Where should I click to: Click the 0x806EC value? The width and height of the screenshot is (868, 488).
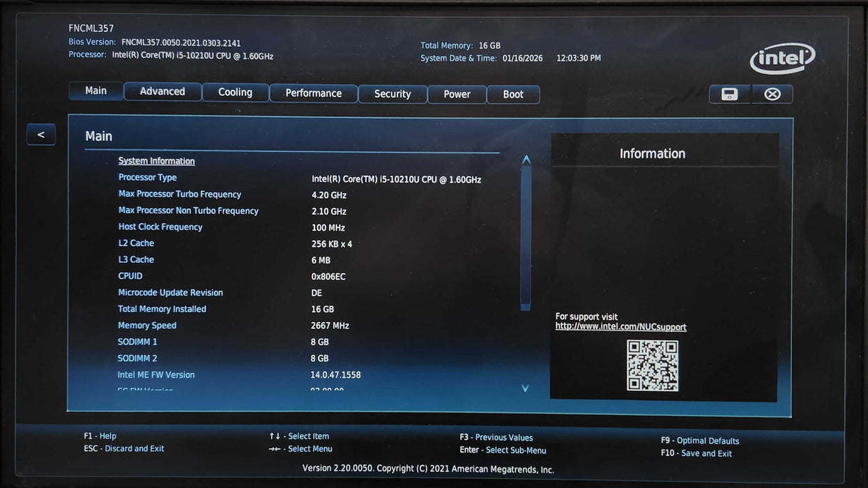click(328, 277)
